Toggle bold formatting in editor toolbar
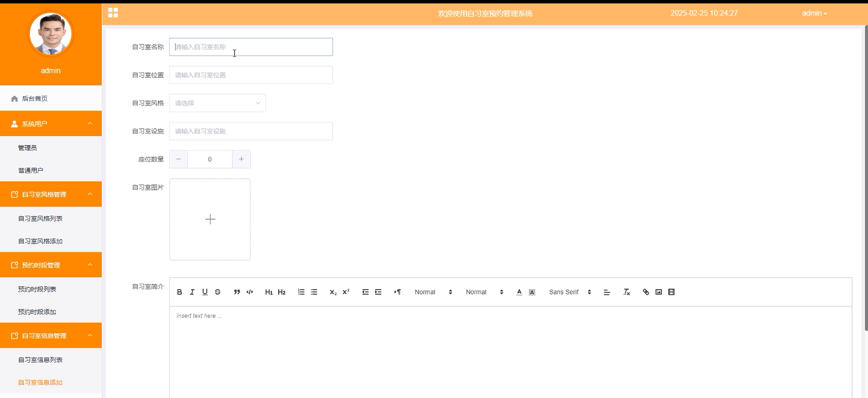This screenshot has height=398, width=868. point(180,292)
